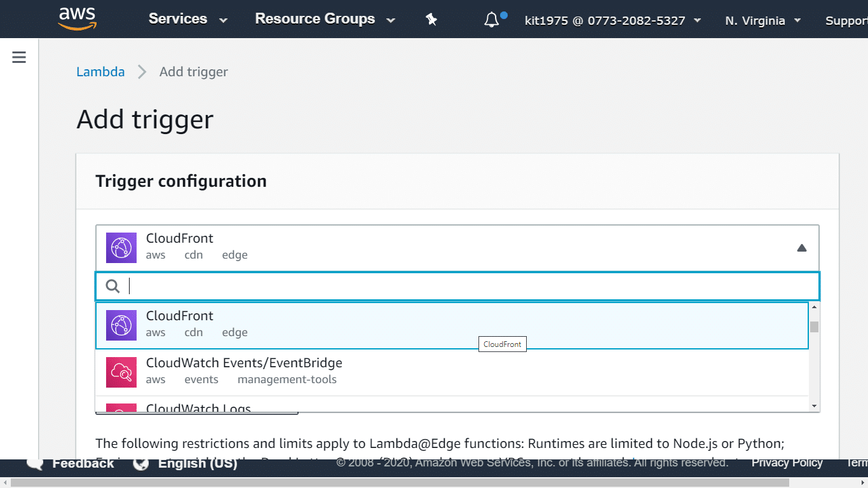The height and width of the screenshot is (488, 868).
Task: Click the search magnifier icon
Action: click(112, 287)
